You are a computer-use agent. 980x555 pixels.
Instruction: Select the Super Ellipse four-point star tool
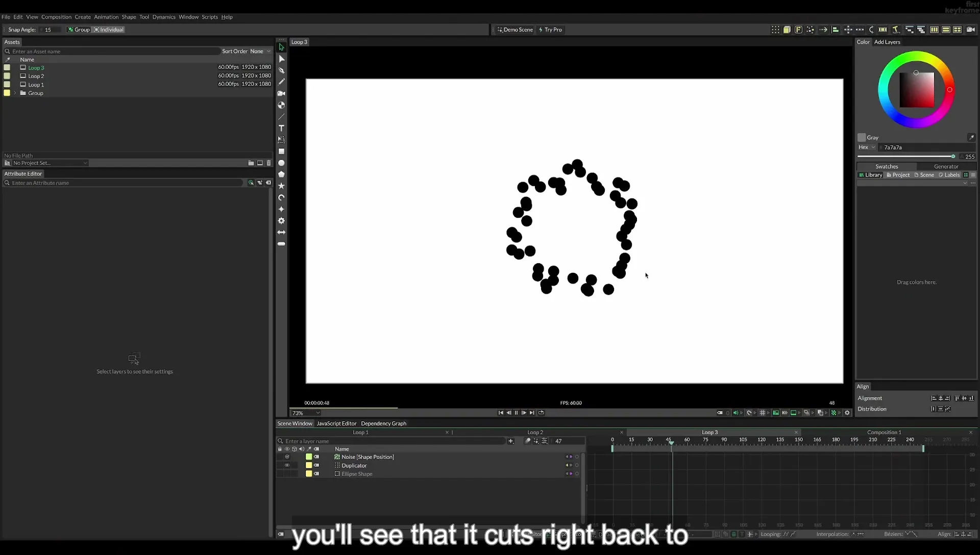[281, 209]
